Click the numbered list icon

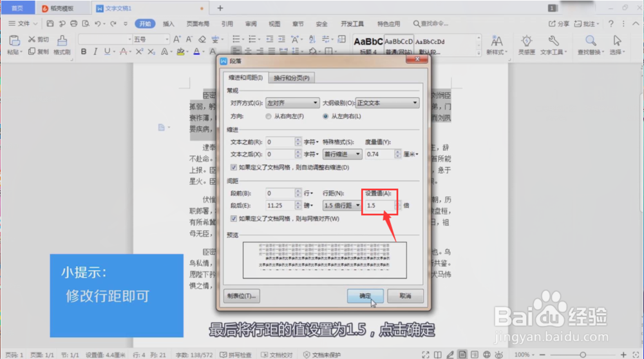(252, 39)
